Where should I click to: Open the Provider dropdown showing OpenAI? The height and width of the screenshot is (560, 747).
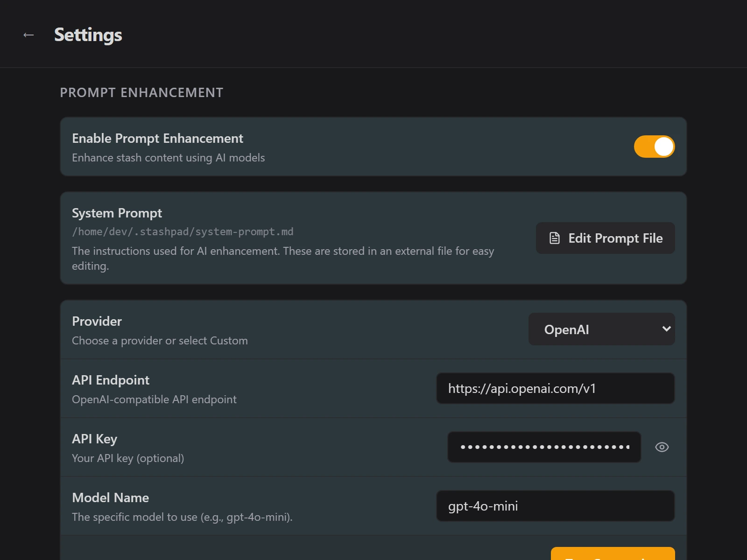(x=602, y=329)
